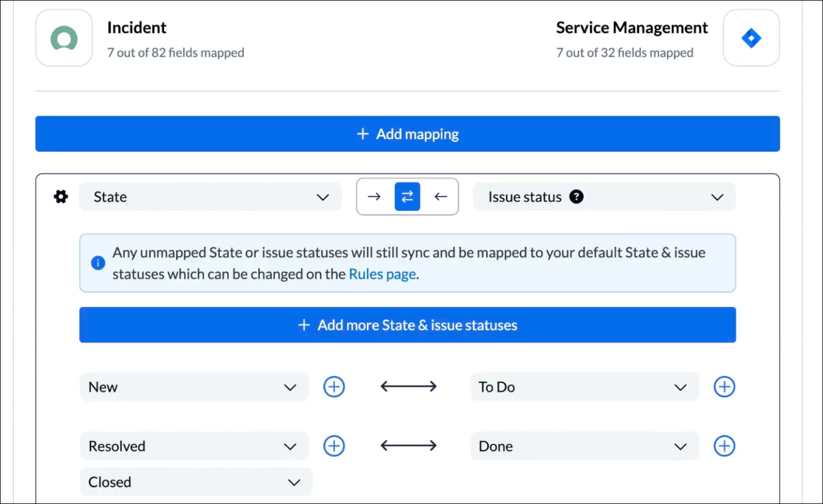Enable right-to-left sync direction
Viewport: 823px width, 504px height.
[x=440, y=196]
